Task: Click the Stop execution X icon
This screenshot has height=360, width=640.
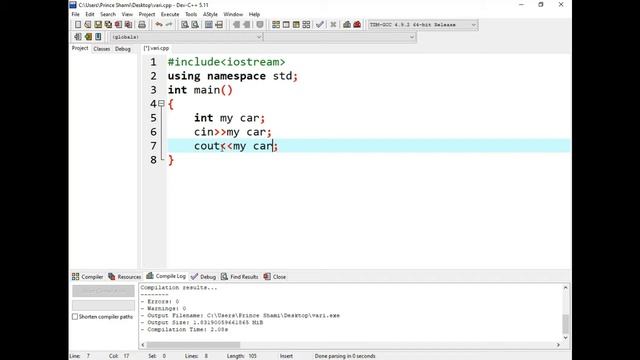Action: click(333, 25)
